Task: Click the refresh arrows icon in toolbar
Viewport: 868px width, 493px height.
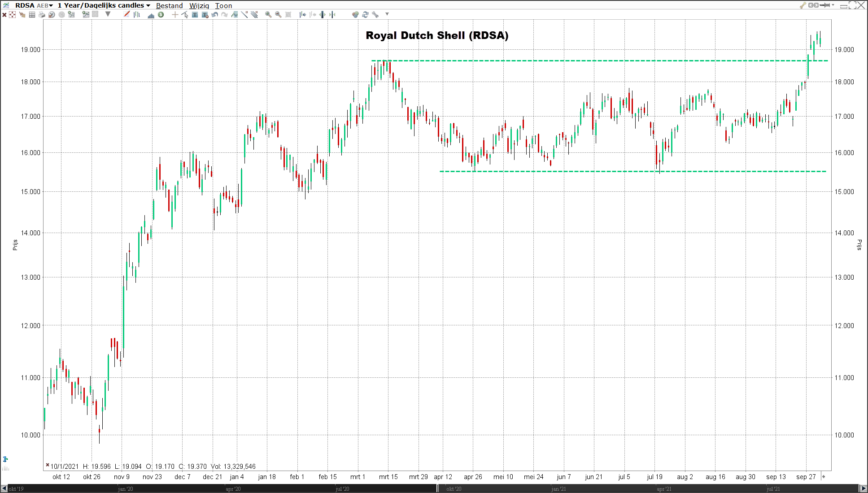Action: [365, 15]
